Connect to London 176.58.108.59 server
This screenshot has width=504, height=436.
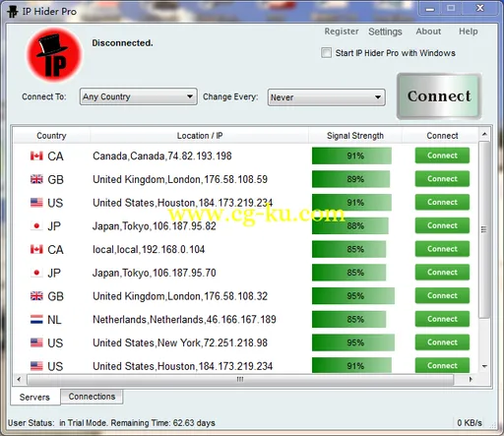tap(442, 179)
